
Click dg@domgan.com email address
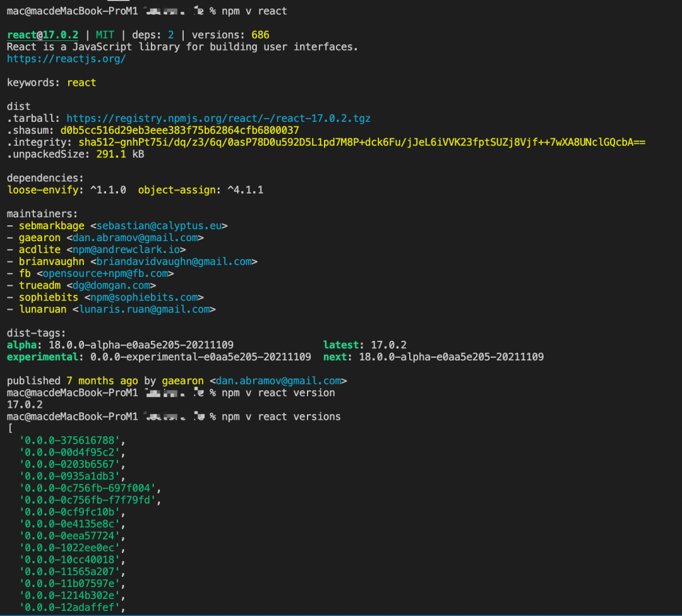click(x=111, y=285)
